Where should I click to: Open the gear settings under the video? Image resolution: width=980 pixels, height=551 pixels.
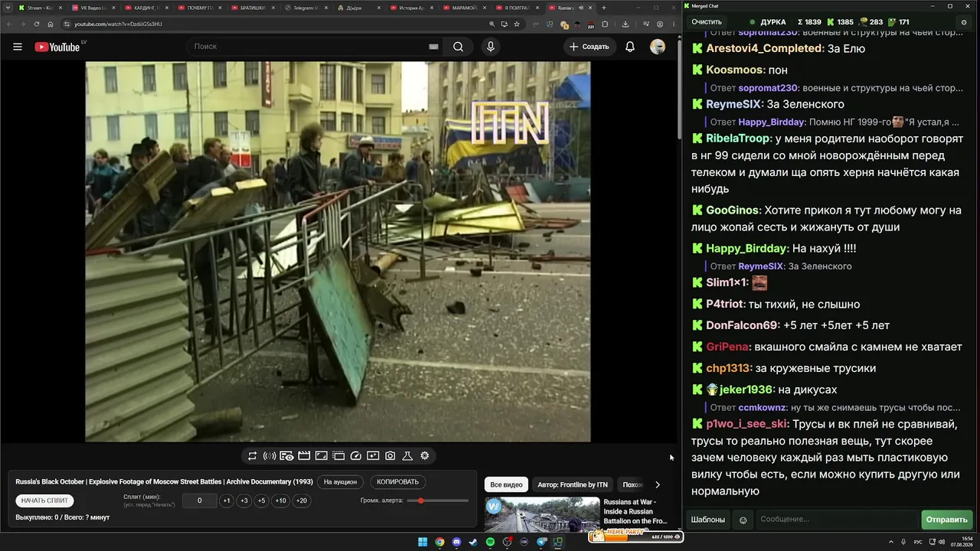pyautogui.click(x=425, y=456)
